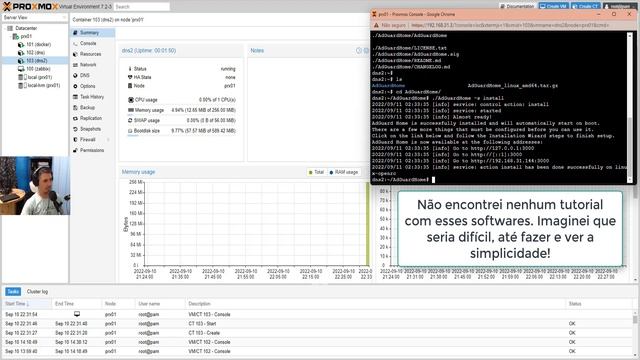
Task: Click the Notes panel edit icon
Action: 359,51
